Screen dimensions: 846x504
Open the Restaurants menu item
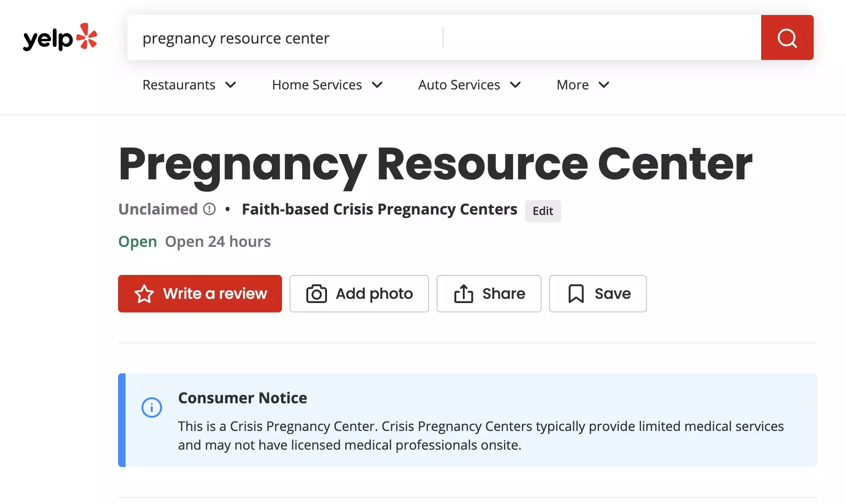[179, 85]
